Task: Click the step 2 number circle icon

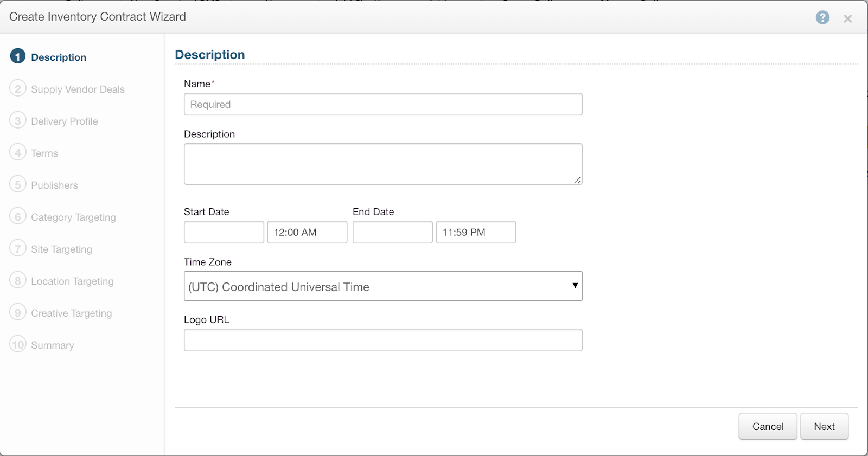Action: point(18,88)
